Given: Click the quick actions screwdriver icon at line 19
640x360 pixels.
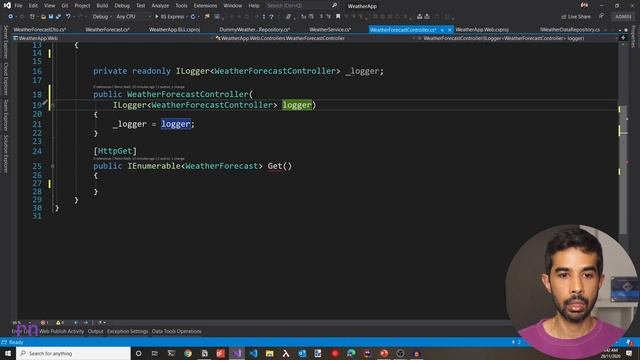Looking at the screenshot, I should pyautogui.click(x=44, y=103).
